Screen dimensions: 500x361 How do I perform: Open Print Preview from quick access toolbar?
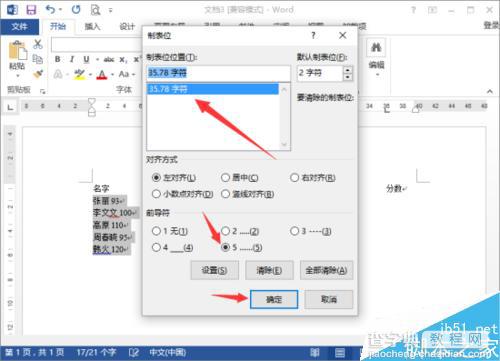point(95,10)
